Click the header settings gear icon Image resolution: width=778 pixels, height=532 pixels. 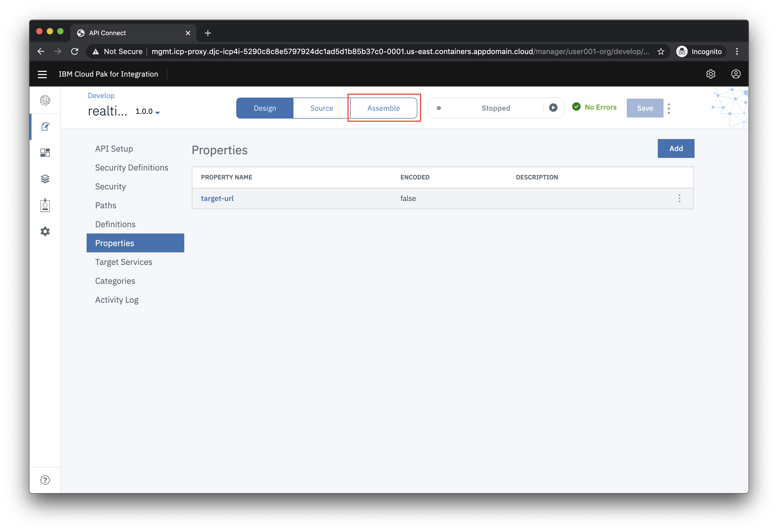click(x=710, y=74)
